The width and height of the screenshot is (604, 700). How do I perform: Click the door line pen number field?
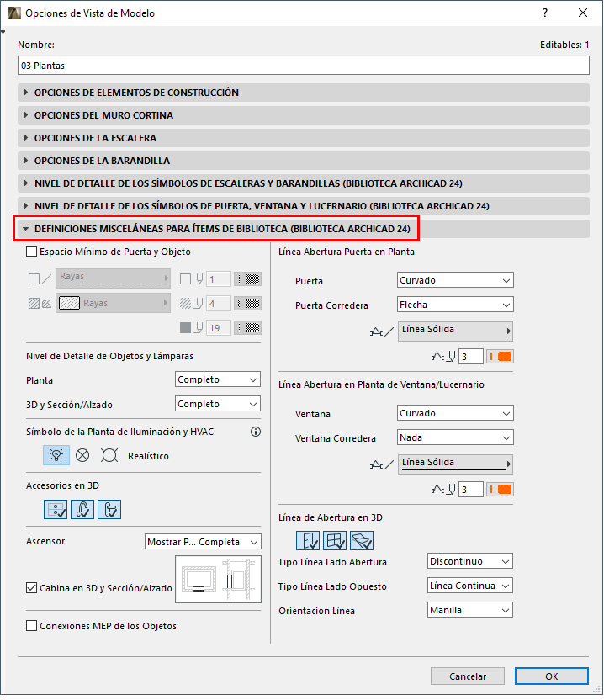pos(470,356)
